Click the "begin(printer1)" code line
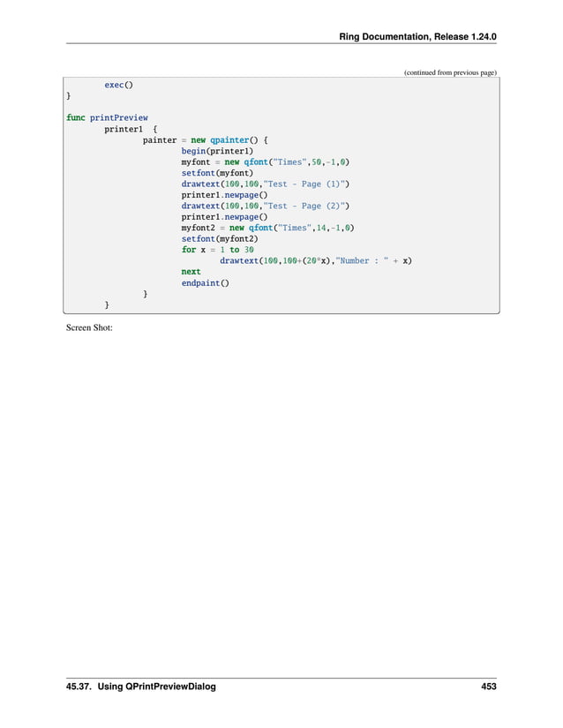 pyautogui.click(x=217, y=151)
